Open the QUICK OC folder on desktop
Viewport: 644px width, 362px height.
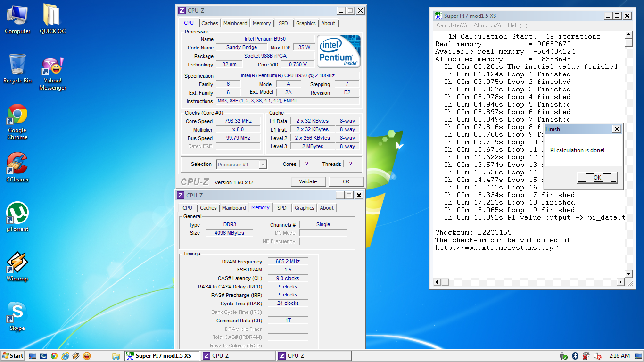pyautogui.click(x=52, y=19)
